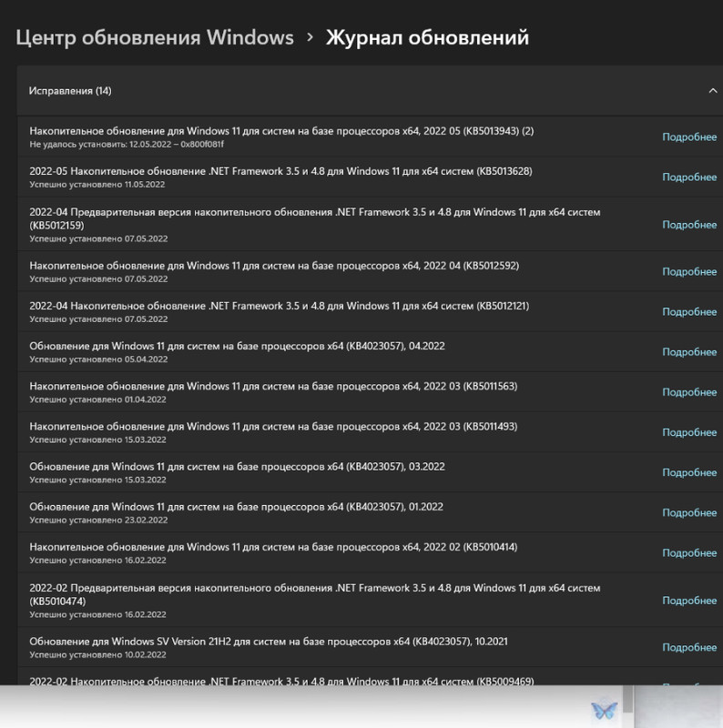The width and height of the screenshot is (723, 728).
Task: Click the vertical scrollbar thumb at bottom
Action: (627, 699)
